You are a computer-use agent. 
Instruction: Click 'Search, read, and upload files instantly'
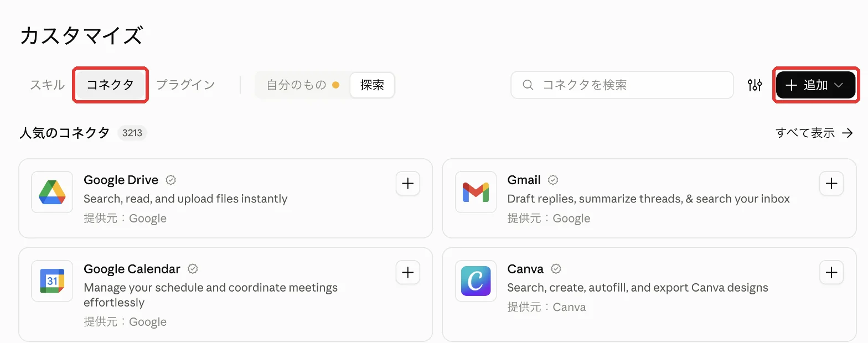pos(185,199)
